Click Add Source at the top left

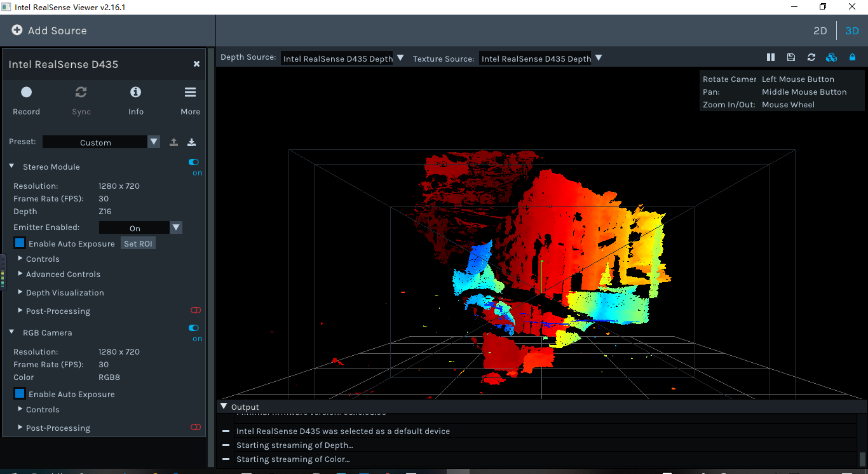click(49, 30)
